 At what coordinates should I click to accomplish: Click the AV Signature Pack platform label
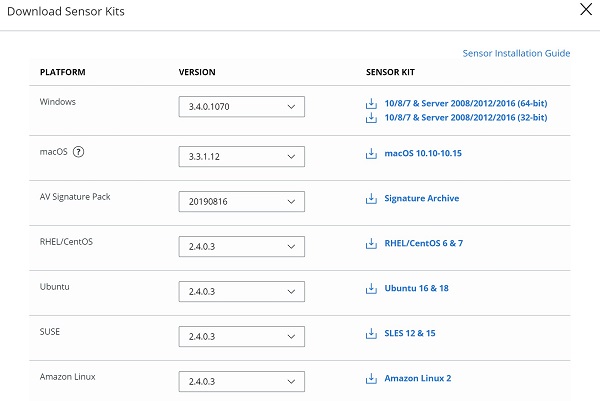coord(75,197)
